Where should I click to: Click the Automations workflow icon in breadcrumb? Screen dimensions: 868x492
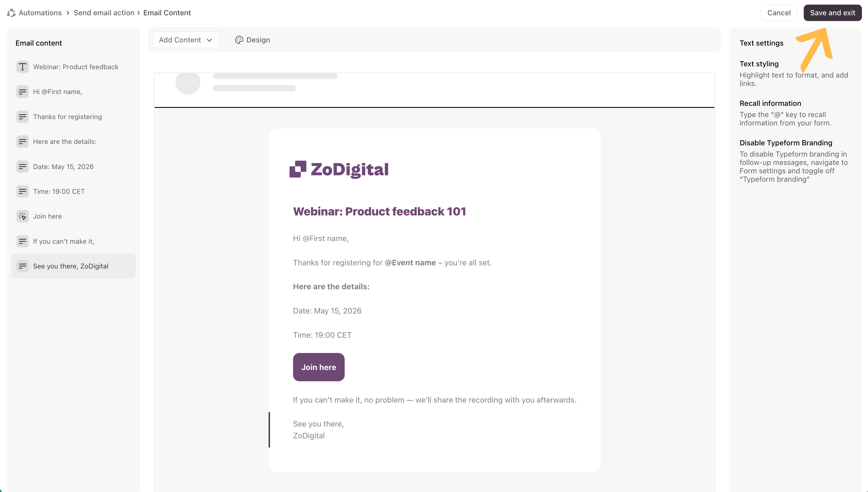click(12, 13)
